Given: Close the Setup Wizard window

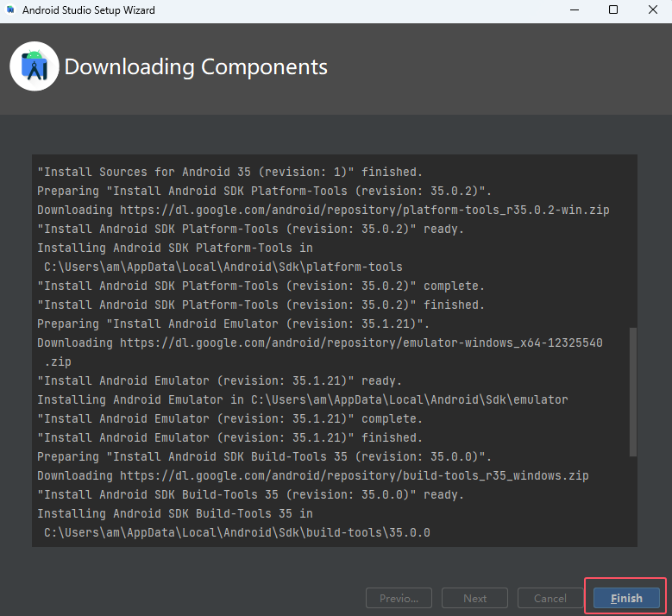Looking at the screenshot, I should [x=653, y=9].
